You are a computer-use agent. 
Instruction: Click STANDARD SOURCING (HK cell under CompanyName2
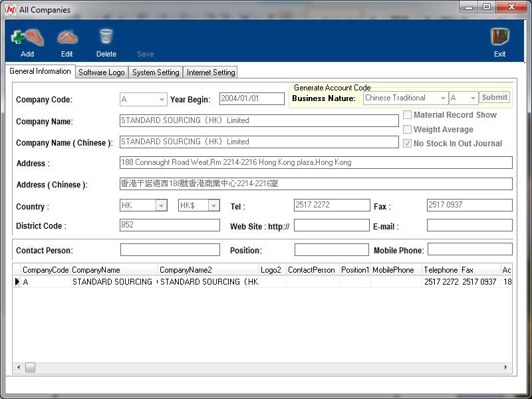tap(208, 281)
